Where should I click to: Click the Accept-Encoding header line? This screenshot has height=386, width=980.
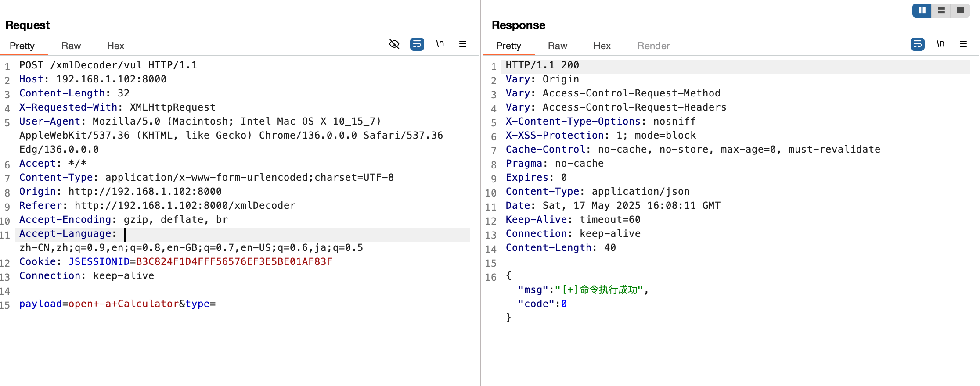coord(123,220)
